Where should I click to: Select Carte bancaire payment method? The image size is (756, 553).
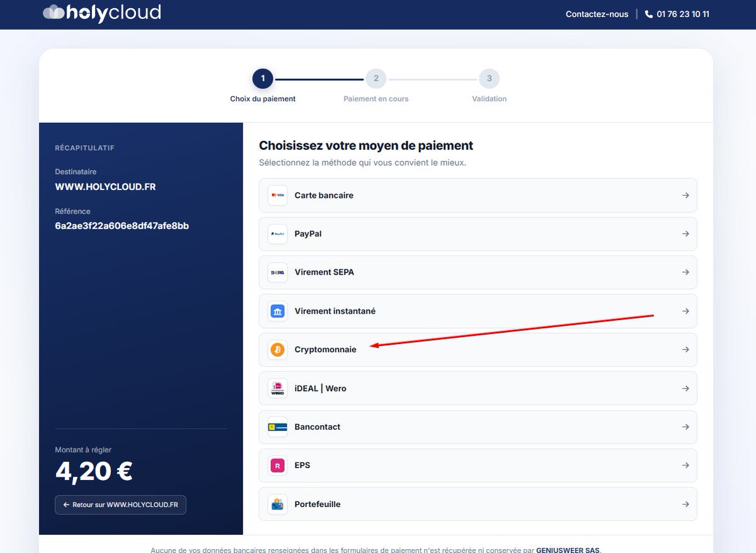[478, 195]
